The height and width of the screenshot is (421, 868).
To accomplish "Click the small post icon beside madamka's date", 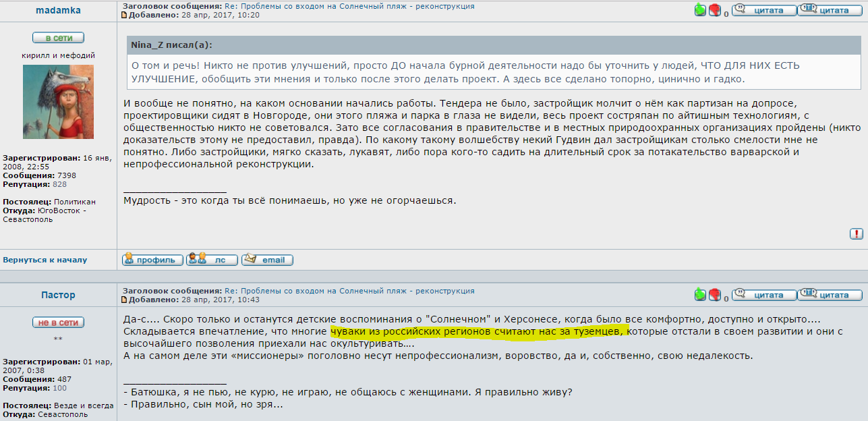I will (124, 15).
